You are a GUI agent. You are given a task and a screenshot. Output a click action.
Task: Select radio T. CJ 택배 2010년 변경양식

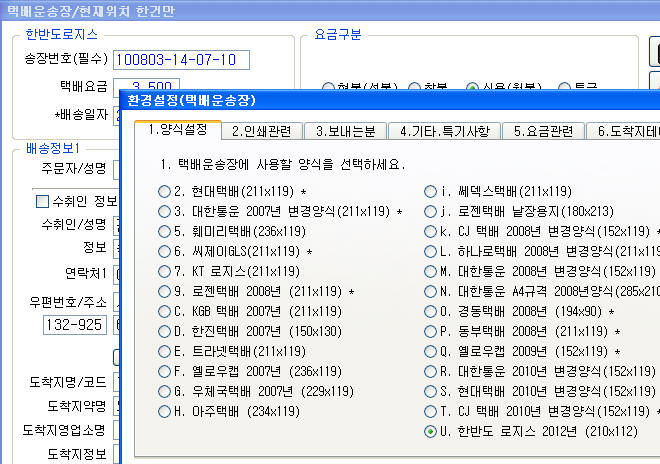point(430,411)
